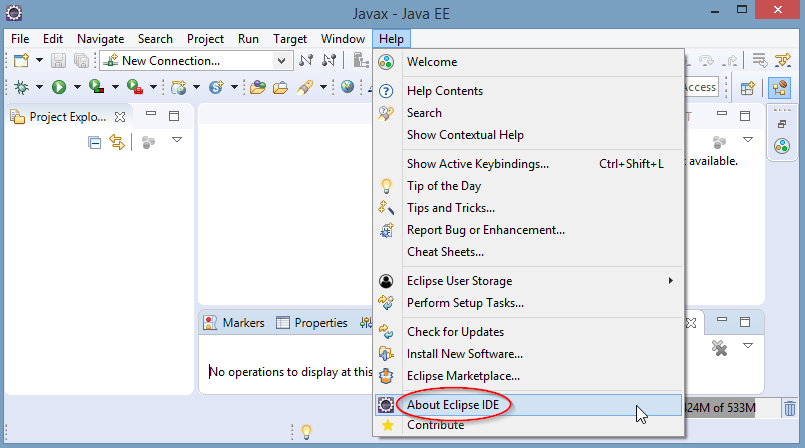Open the Navigate menu

pyautogui.click(x=100, y=38)
